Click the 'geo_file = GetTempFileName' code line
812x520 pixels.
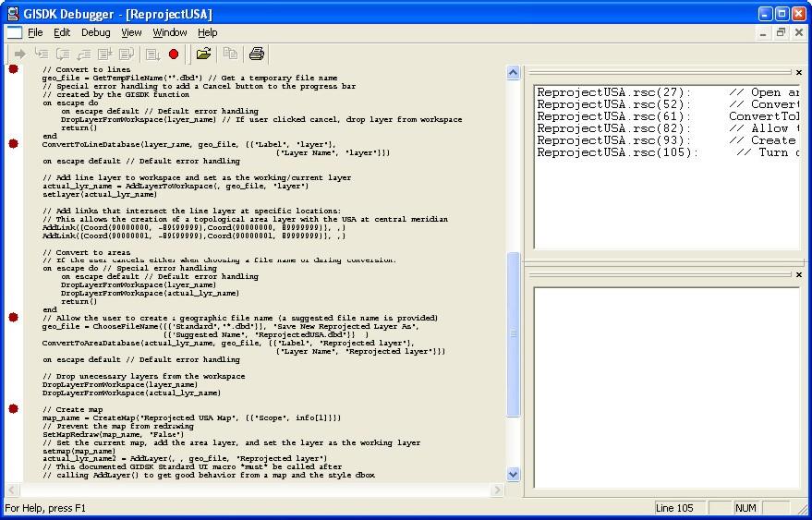[x=189, y=78]
